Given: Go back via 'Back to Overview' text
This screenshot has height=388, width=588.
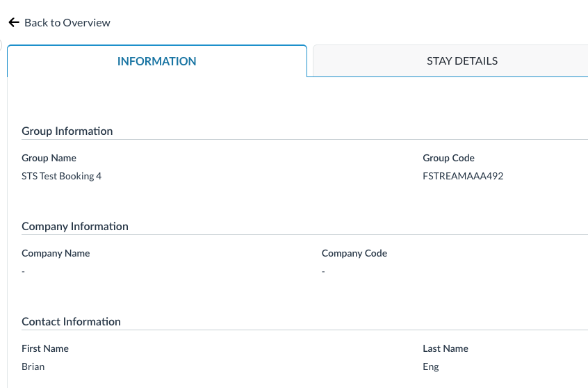Looking at the screenshot, I should pyautogui.click(x=67, y=23).
